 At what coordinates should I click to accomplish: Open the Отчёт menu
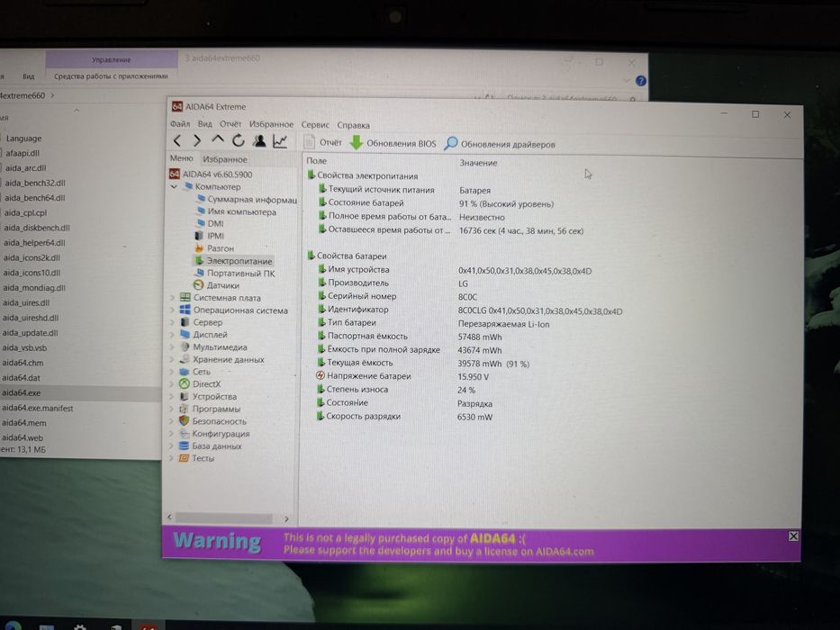click(230, 124)
